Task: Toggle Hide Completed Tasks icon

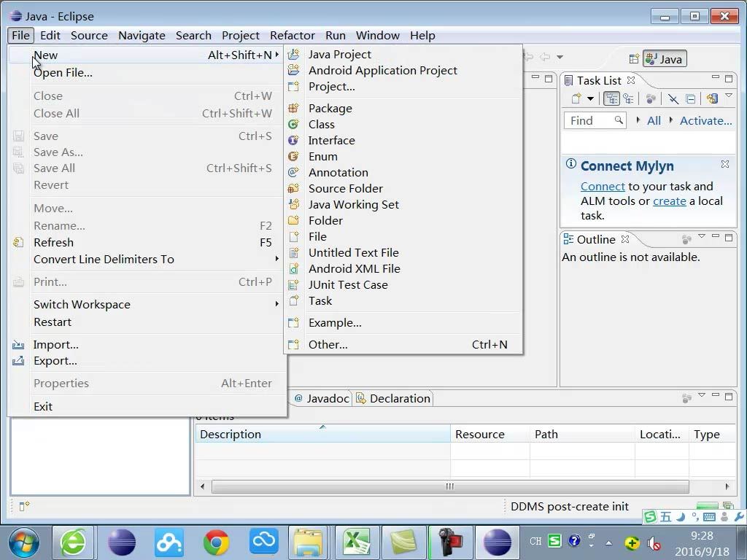Action: (673, 98)
